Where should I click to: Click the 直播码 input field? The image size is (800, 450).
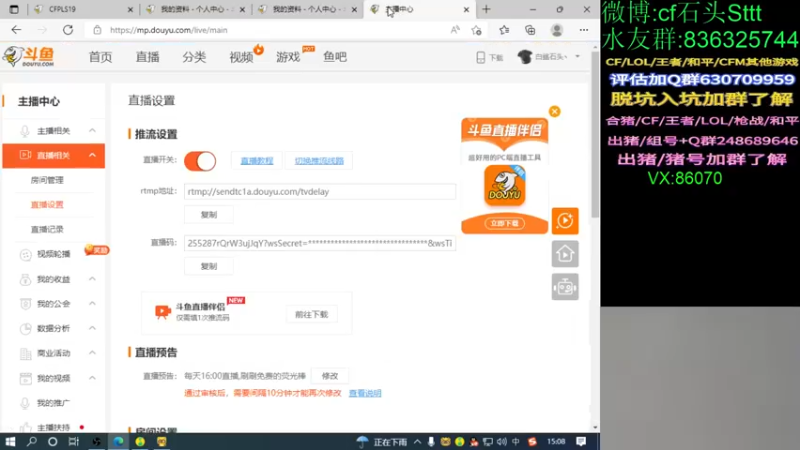[320, 243]
